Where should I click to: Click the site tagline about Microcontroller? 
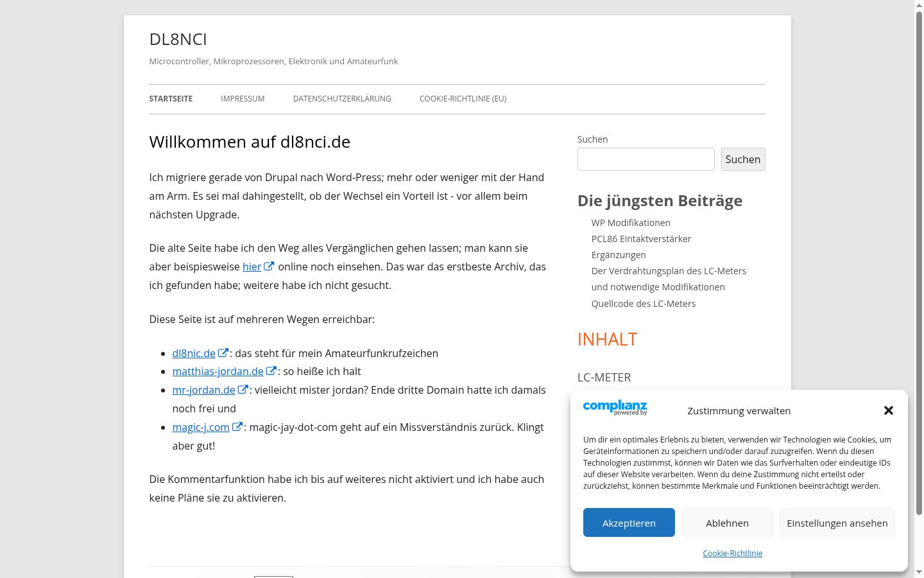click(274, 62)
